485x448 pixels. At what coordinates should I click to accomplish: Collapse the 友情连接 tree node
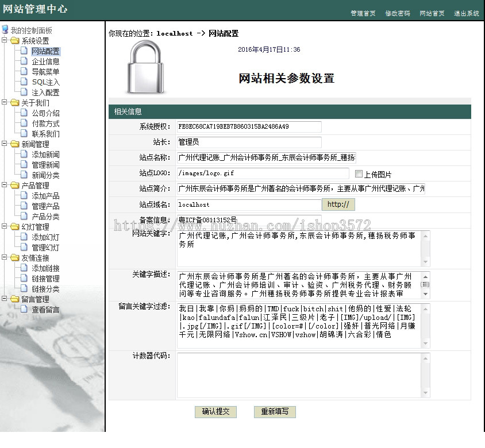5,257
